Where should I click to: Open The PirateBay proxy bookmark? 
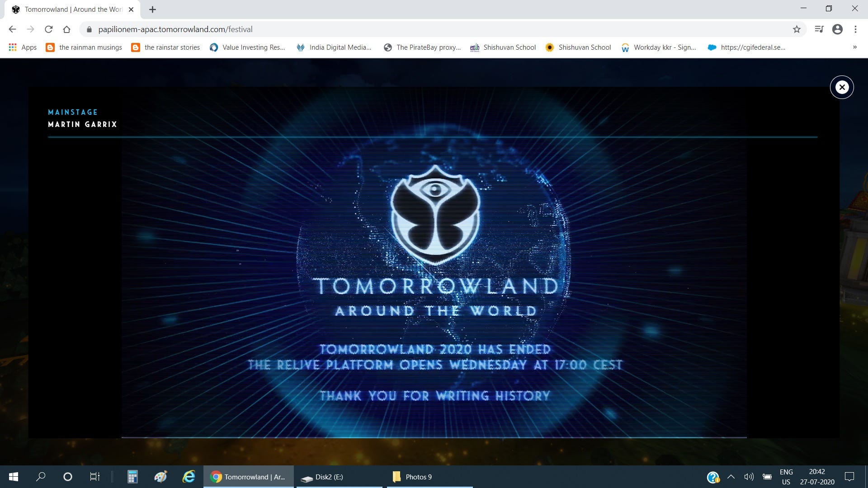(422, 47)
